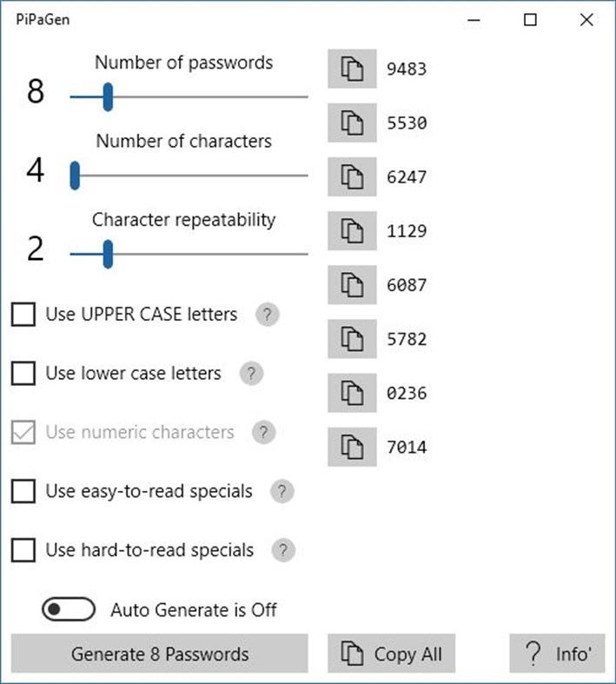Enable Use lower case letters checkbox
616x684 pixels.
pos(23,374)
